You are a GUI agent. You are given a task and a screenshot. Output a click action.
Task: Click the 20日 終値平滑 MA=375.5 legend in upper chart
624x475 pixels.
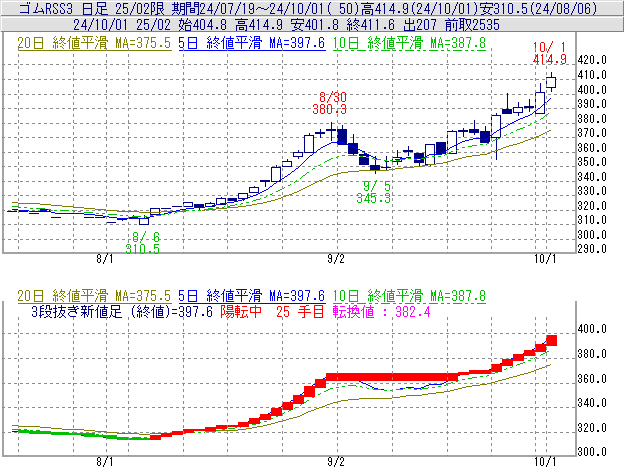[x=94, y=43]
